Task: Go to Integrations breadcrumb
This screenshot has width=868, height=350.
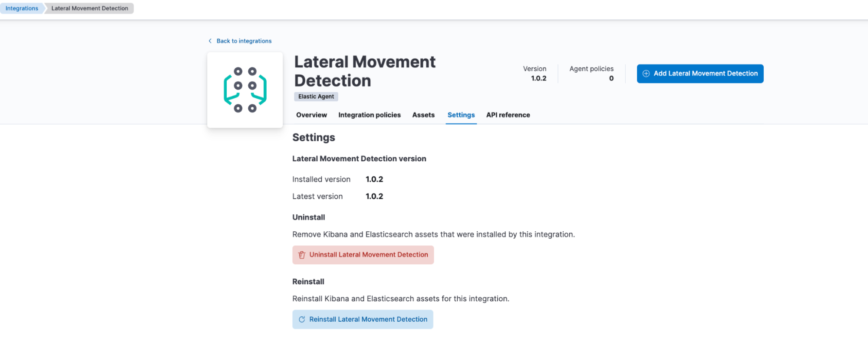Action: coord(22,8)
